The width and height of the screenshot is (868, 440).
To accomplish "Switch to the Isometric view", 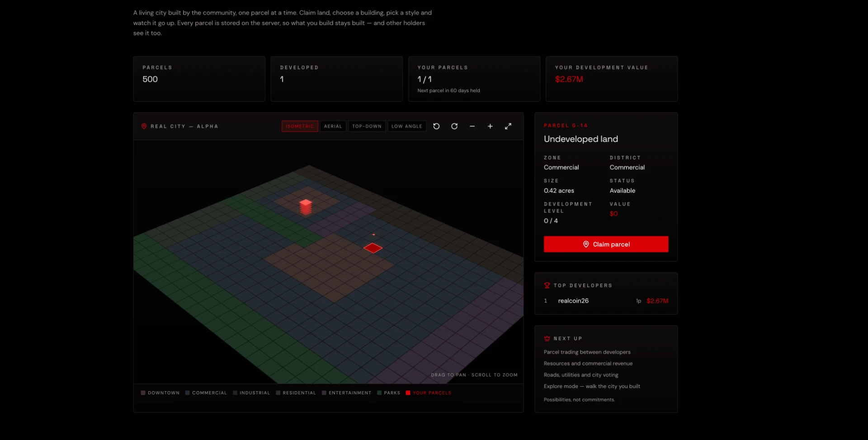I will pos(300,126).
